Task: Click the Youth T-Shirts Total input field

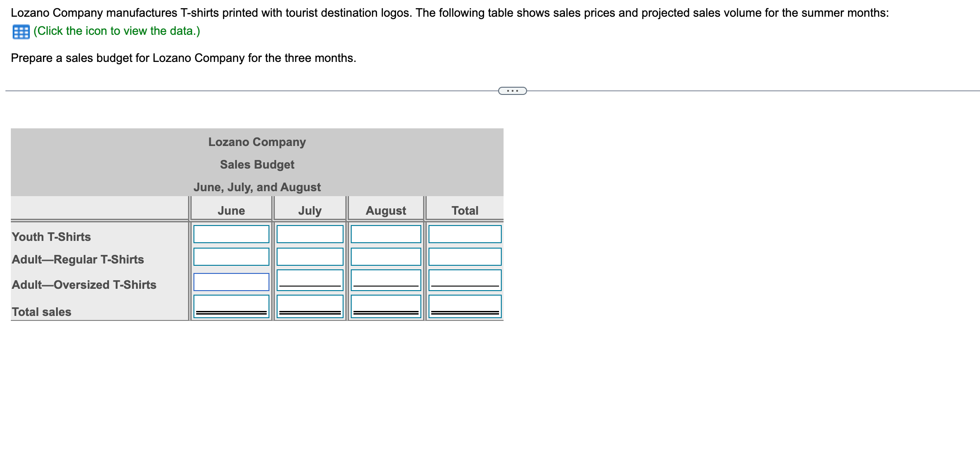Action: tap(465, 234)
